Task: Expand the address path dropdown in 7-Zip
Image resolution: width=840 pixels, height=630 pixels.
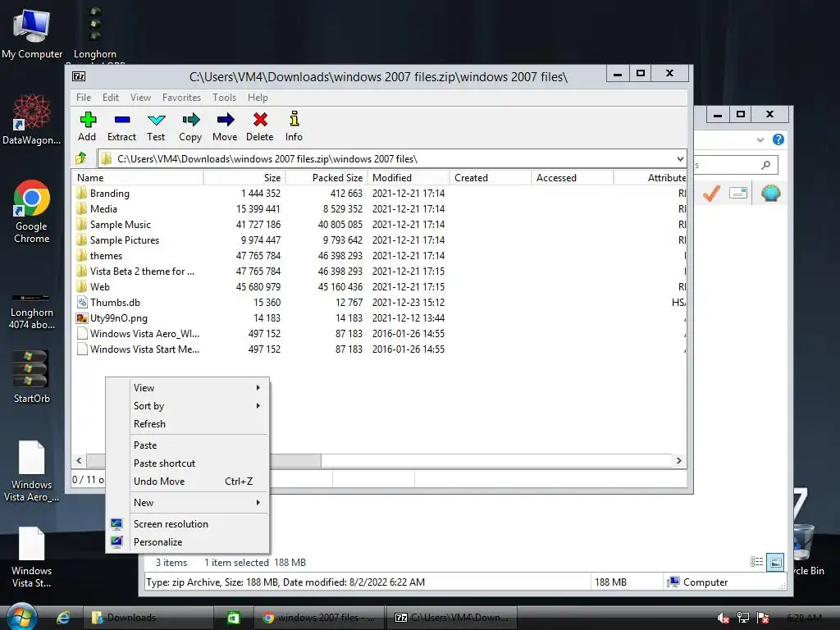Action: click(680, 158)
